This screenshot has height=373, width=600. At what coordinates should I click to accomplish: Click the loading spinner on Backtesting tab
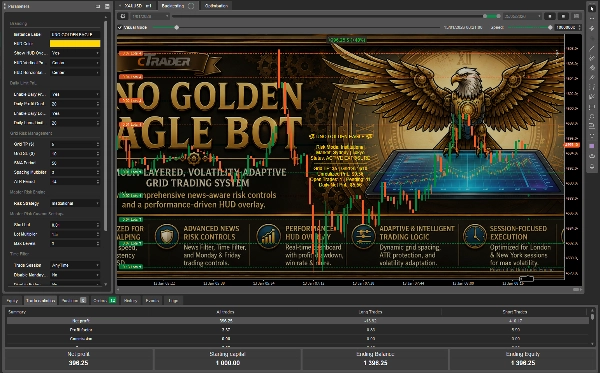[x=191, y=6]
